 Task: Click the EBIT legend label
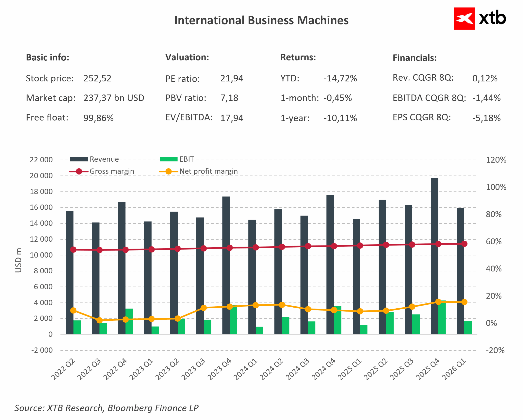click(187, 159)
